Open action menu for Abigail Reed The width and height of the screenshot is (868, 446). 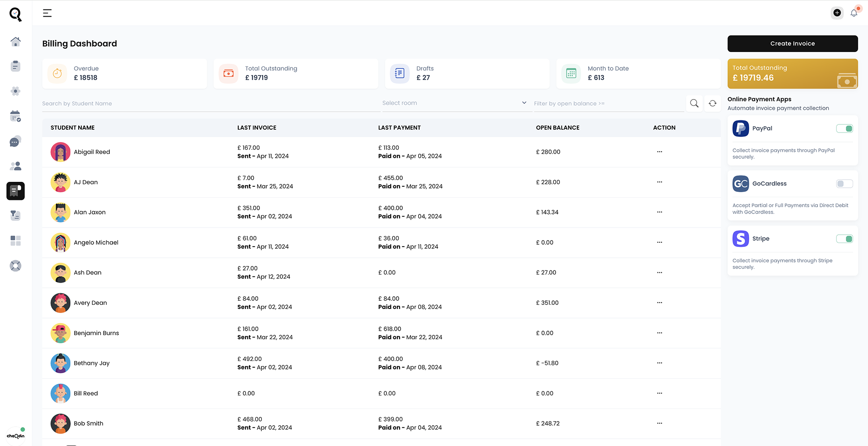(660, 152)
